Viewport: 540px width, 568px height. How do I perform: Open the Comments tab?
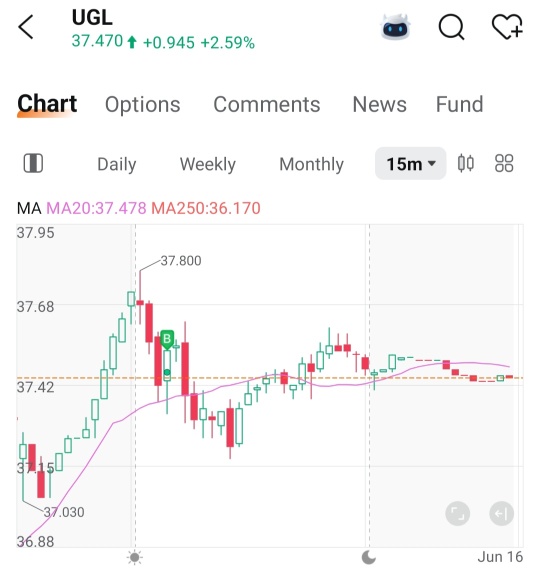click(267, 104)
